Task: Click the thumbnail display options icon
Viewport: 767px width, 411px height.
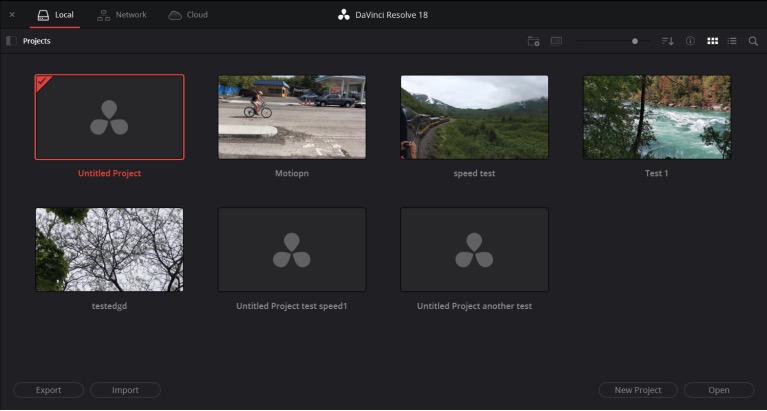Action: pyautogui.click(x=556, y=41)
